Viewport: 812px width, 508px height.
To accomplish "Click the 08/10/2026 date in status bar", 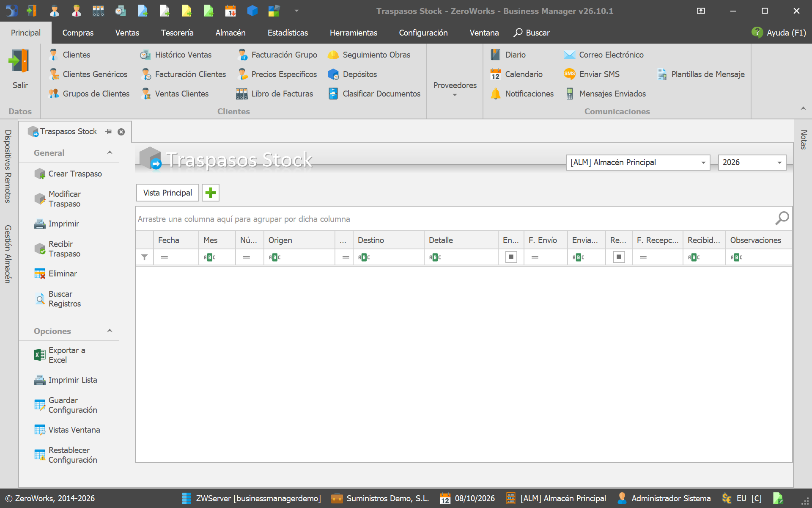I will point(467,498).
